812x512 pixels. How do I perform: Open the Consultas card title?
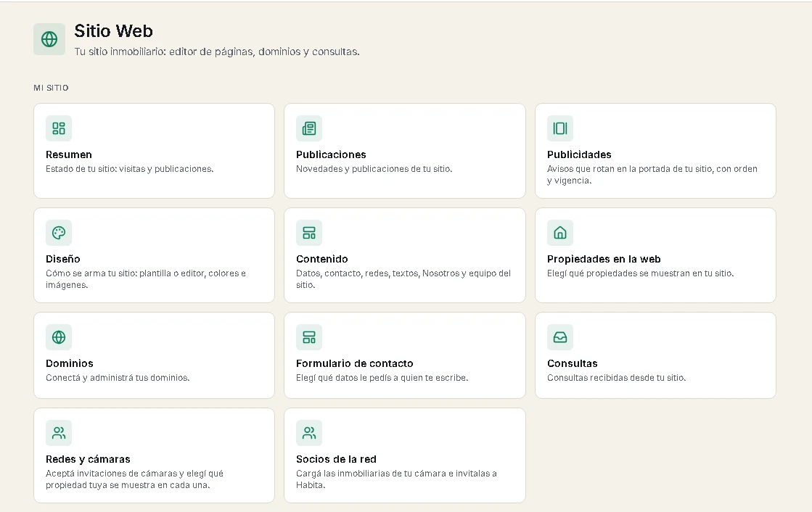pos(573,363)
